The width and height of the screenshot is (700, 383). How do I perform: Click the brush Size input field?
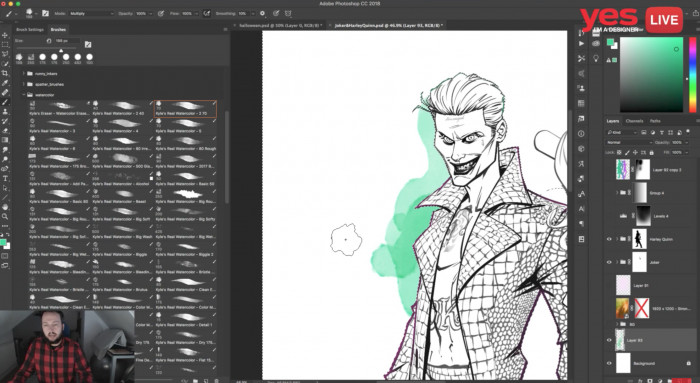tap(67, 41)
